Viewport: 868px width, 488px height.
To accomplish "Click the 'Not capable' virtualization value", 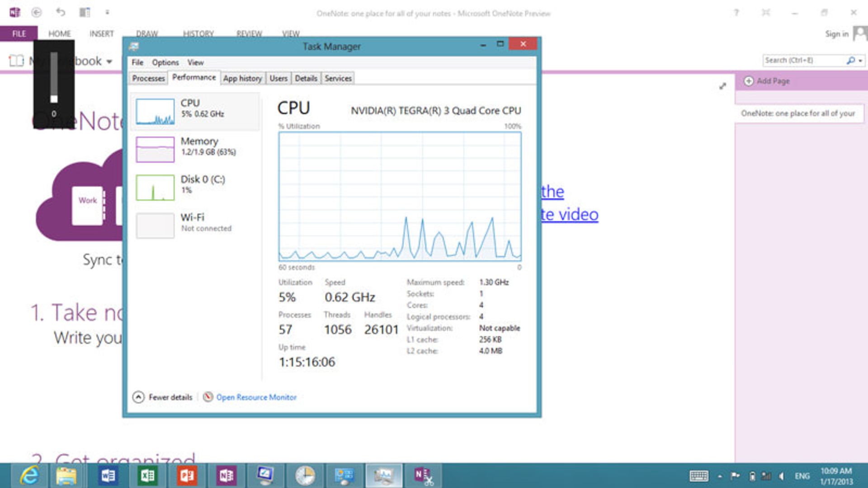I will [500, 328].
